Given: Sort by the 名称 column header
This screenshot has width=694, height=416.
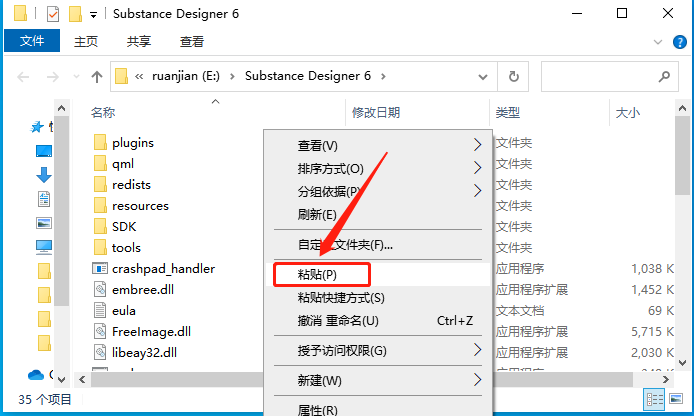Looking at the screenshot, I should click(x=103, y=112).
